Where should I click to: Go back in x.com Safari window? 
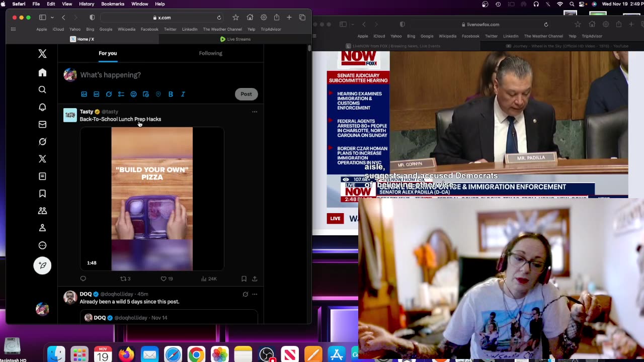tap(63, 18)
